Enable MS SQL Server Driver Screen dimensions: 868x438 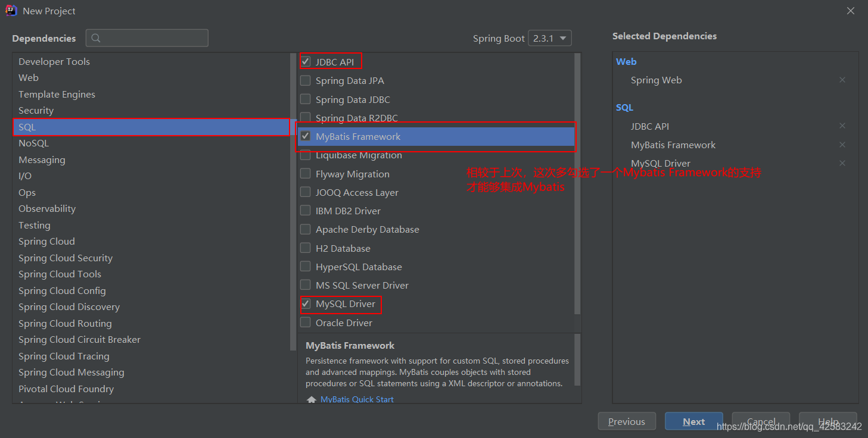(306, 285)
